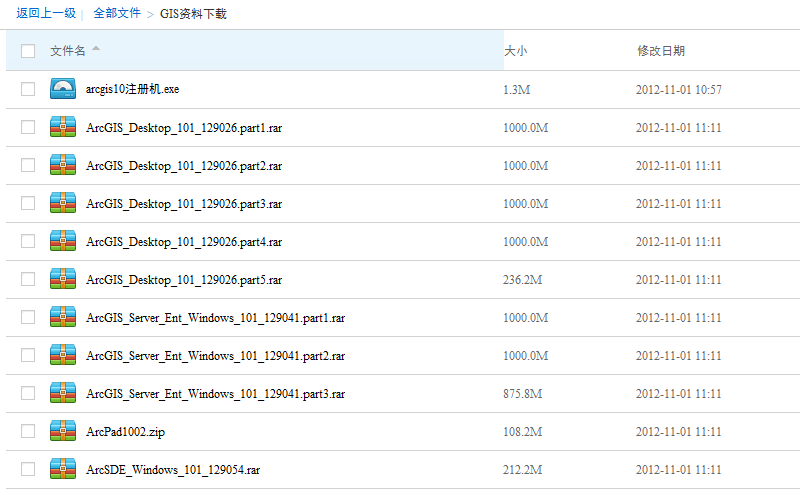Open file arcgis10注册机.exe

pyautogui.click(x=132, y=89)
